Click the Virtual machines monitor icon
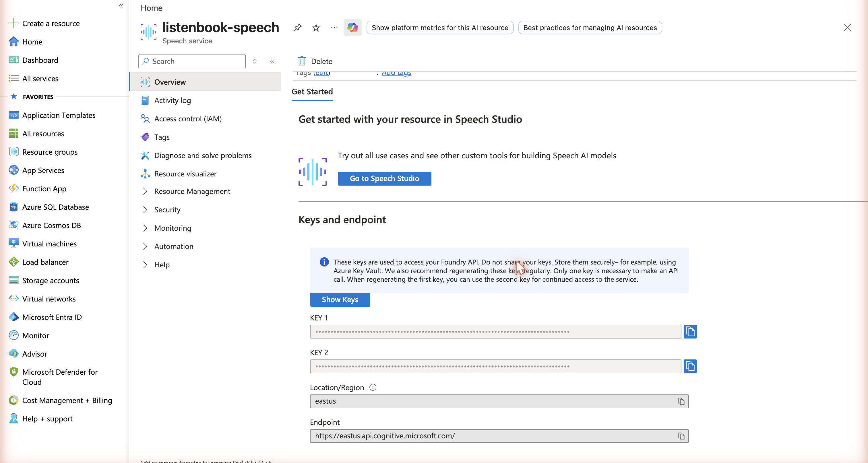This screenshot has height=463, width=868. coord(13,244)
